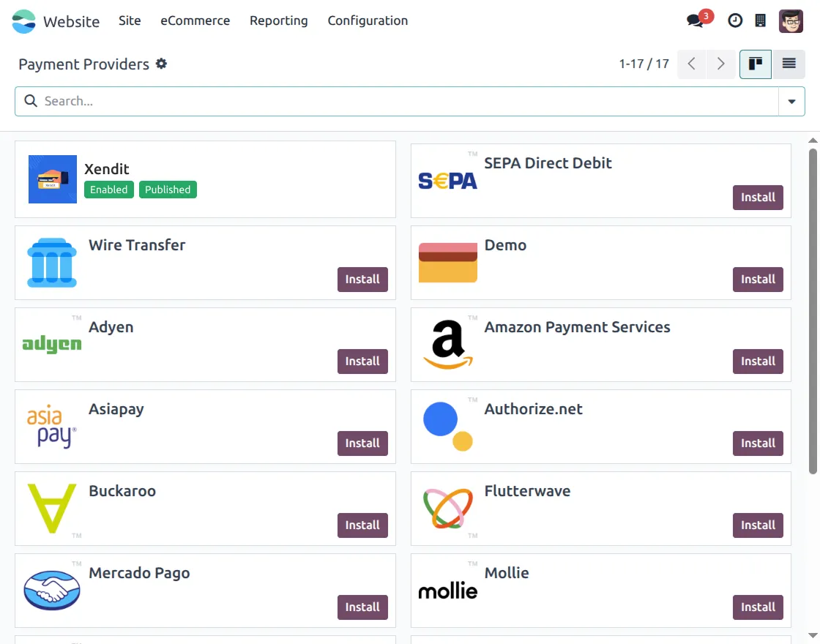Image resolution: width=820 pixels, height=644 pixels.
Task: Click the Mollie provider logo
Action: (x=447, y=590)
